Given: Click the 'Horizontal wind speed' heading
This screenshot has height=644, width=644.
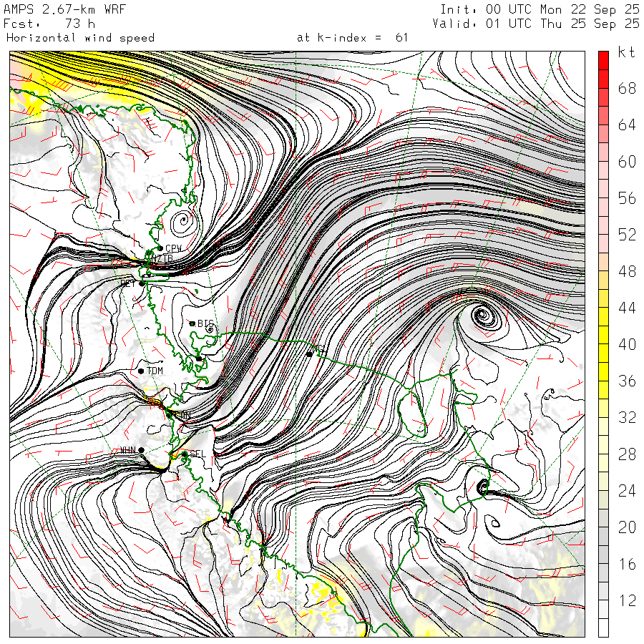Looking at the screenshot, I should click(80, 38).
